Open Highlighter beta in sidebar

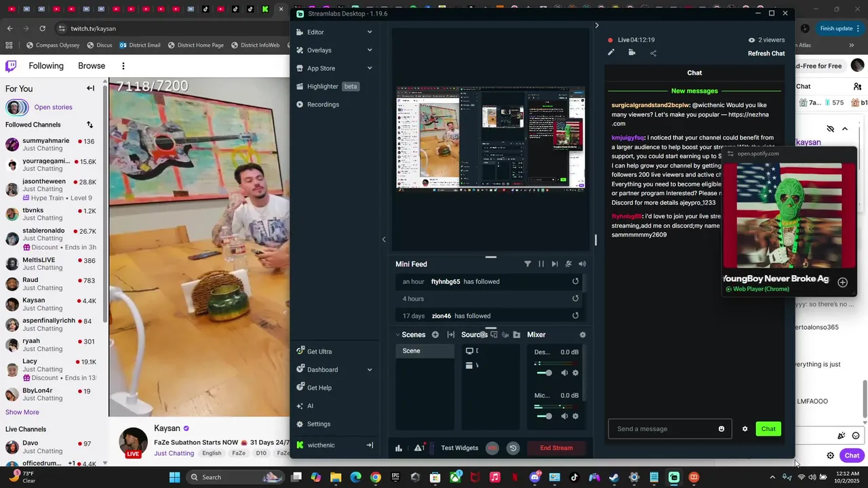tap(328, 86)
